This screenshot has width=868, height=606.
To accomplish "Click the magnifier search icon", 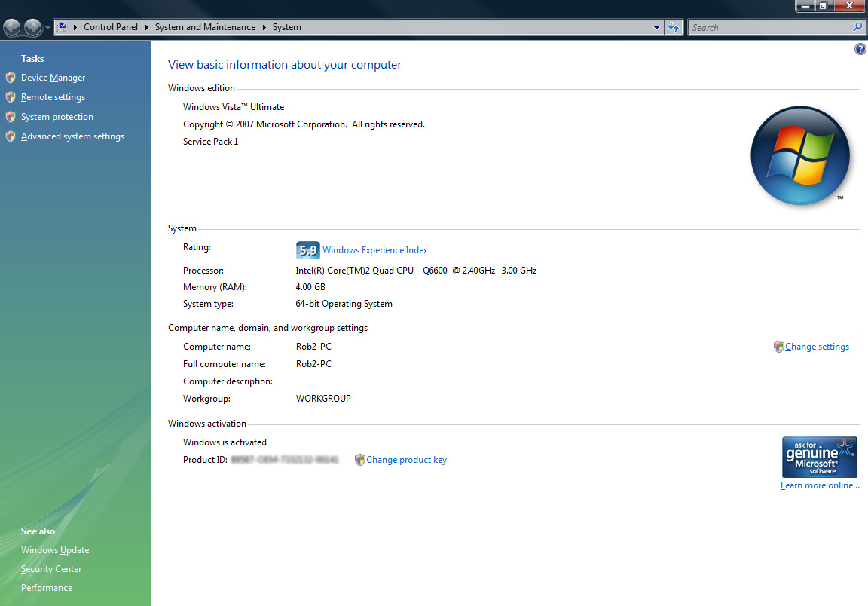I will coord(857,26).
